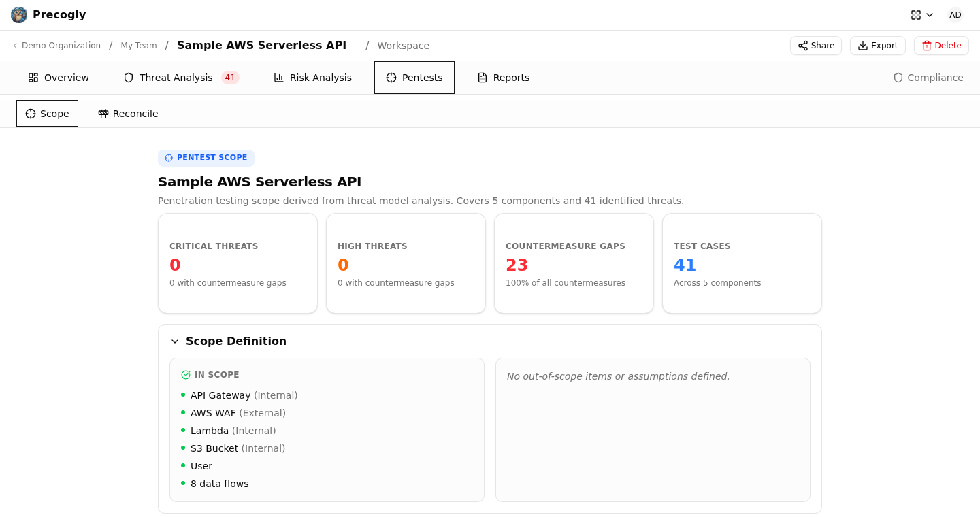
Task: Select the 8 data flows item
Action: 219,484
